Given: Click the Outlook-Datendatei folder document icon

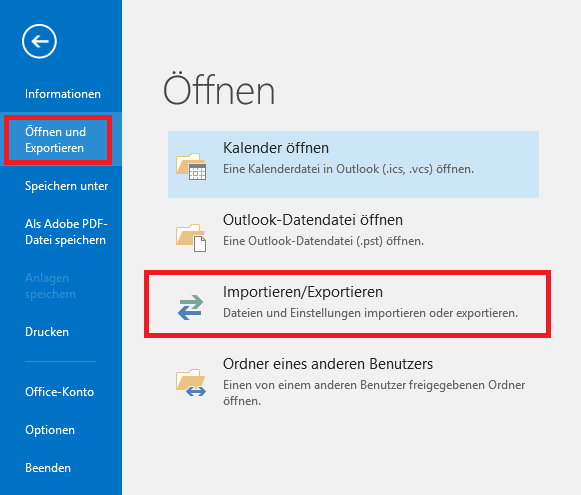Looking at the screenshot, I should point(191,238).
